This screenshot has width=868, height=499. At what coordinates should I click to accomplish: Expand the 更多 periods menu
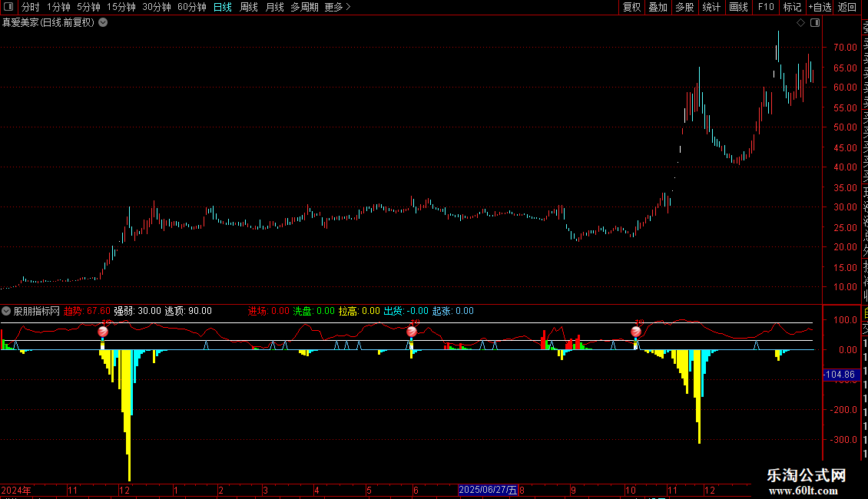[337, 7]
